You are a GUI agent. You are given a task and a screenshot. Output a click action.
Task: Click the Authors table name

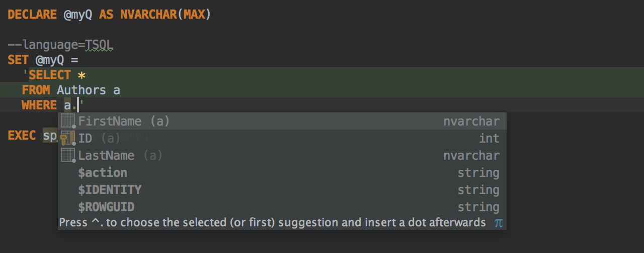(x=82, y=90)
